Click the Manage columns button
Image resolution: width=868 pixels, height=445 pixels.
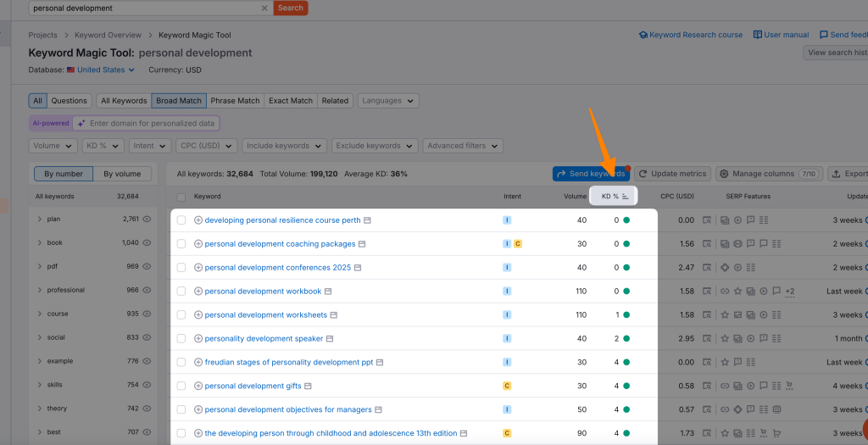770,174
